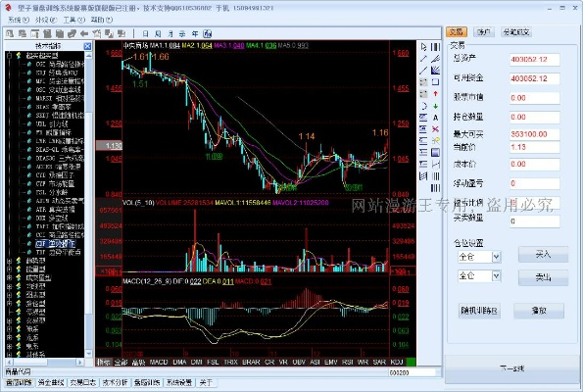583x392 pixels.
Task: Select the KDJ 经典版KDJ indicator in tree
Action: 57,73
